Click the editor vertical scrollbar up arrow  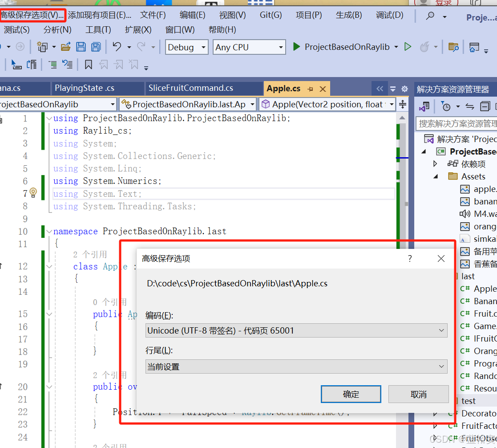coord(402,118)
